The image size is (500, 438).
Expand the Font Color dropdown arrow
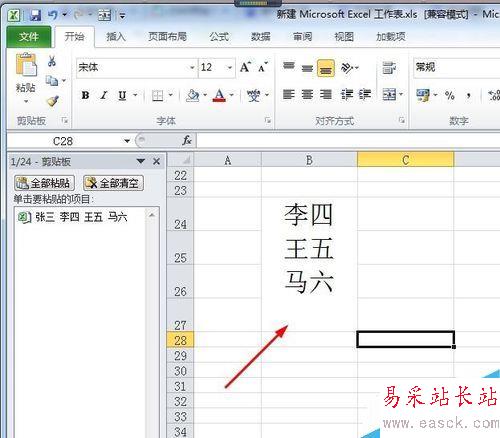coord(231,95)
